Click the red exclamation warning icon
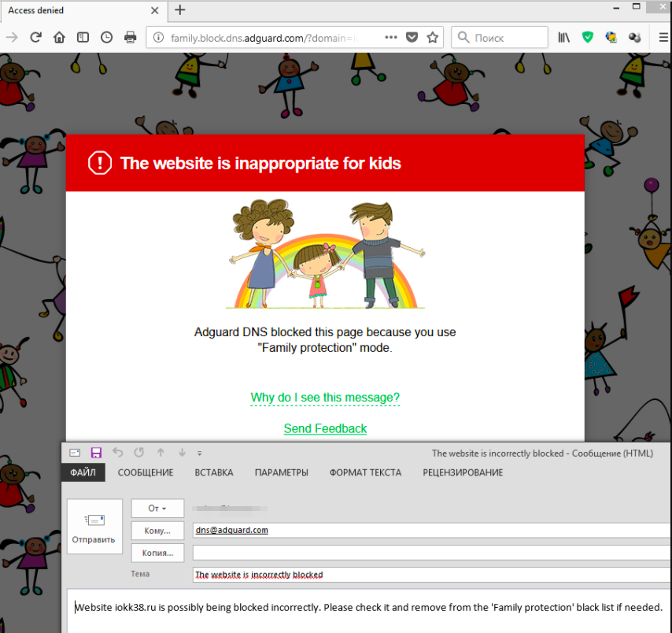This screenshot has width=672, height=633. point(100,163)
